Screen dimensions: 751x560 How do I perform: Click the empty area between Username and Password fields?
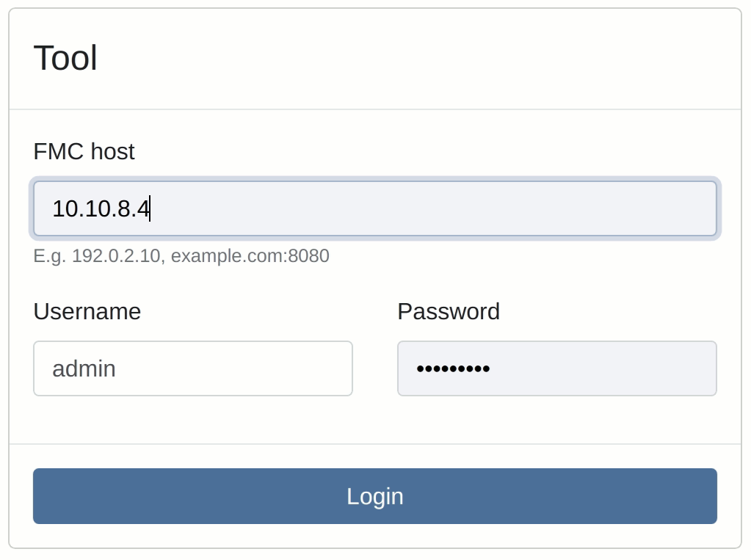pos(376,368)
